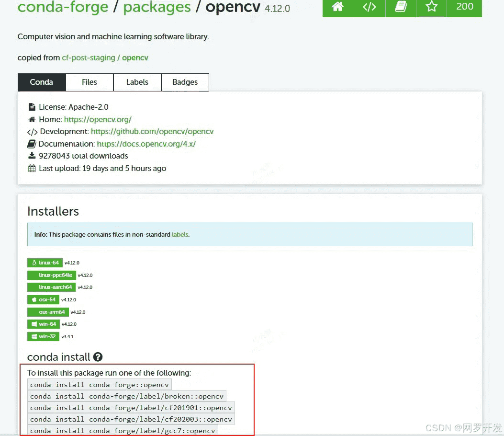The width and height of the screenshot is (504, 436).
Task: Click the Linux penguin icon on linux-64
Action: coord(34,263)
